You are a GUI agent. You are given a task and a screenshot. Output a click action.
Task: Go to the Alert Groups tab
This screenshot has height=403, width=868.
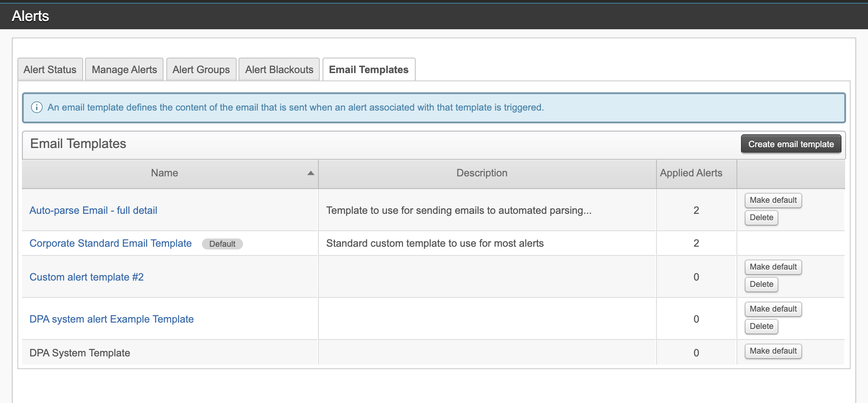pos(201,70)
